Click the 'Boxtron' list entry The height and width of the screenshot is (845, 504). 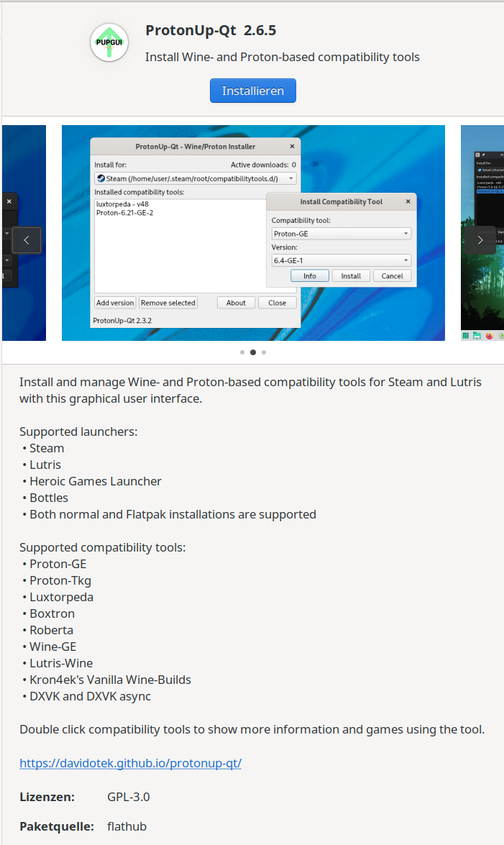point(52,614)
